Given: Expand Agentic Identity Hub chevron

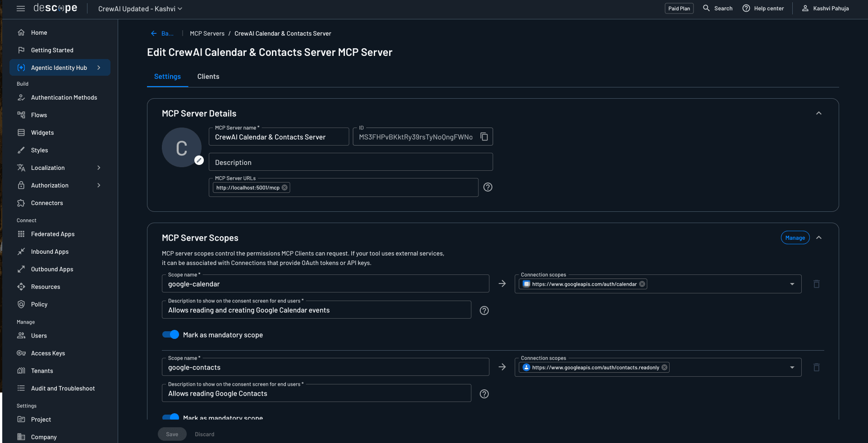Looking at the screenshot, I should (x=99, y=68).
